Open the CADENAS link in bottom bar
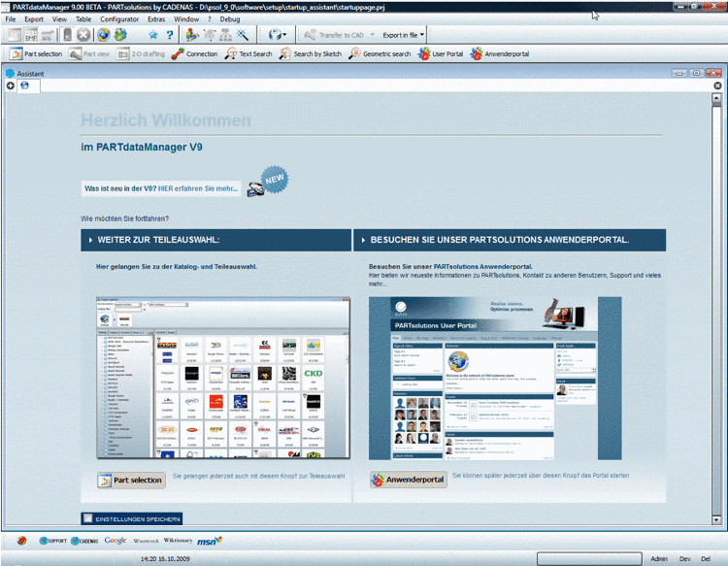This screenshot has width=728, height=566. click(84, 541)
